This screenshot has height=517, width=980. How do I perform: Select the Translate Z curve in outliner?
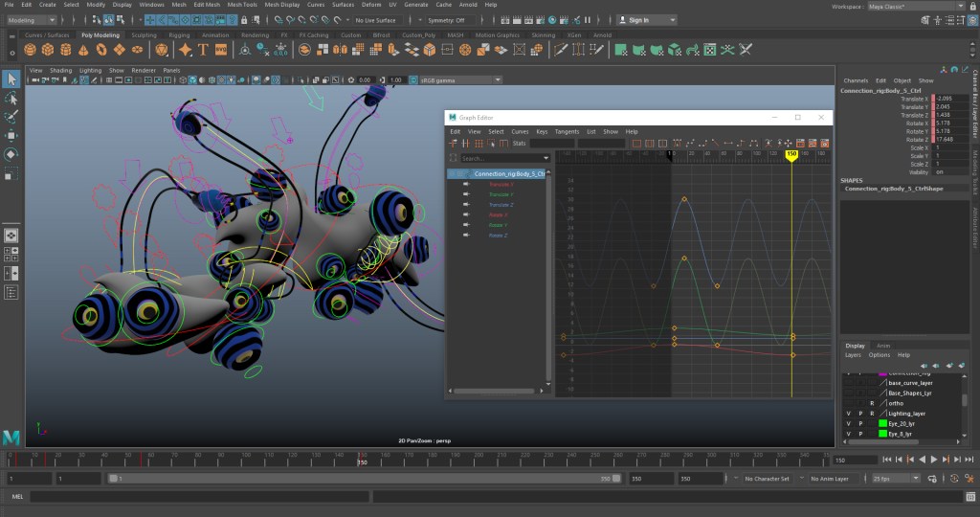(501, 205)
